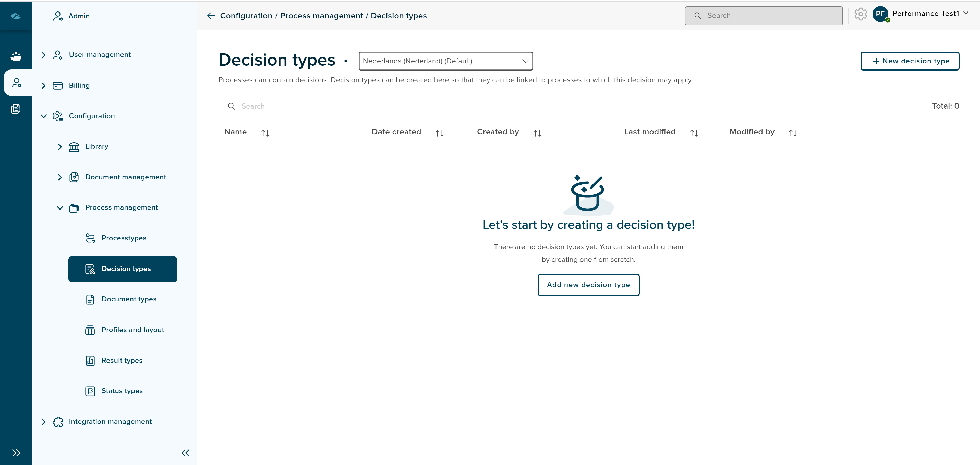Open the team icon in left rail
The width and height of the screenshot is (980, 465).
16,56
